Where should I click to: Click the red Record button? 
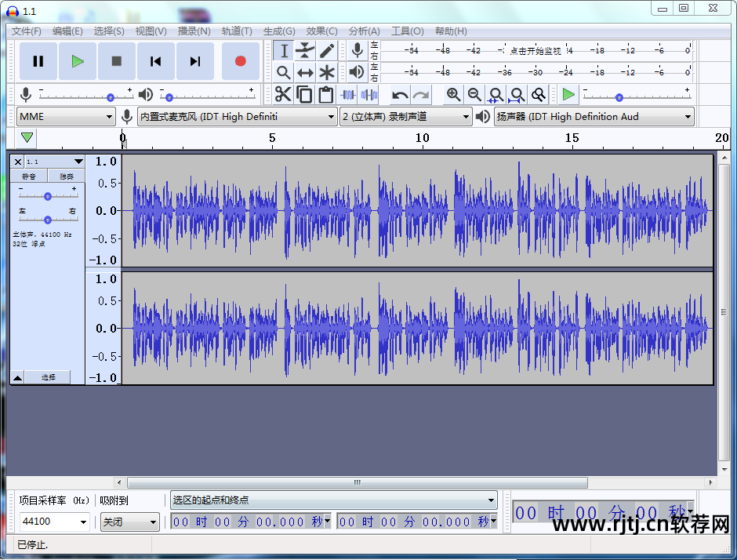(x=240, y=61)
